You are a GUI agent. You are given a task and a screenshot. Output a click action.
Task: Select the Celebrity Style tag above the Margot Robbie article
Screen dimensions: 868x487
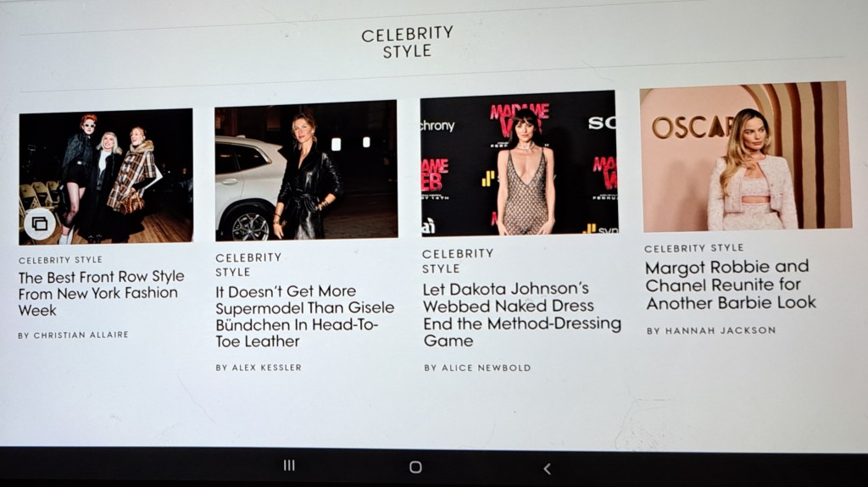(x=693, y=248)
